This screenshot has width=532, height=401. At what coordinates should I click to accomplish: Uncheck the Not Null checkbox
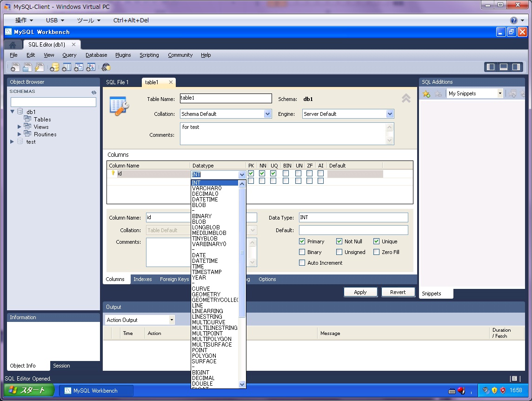(339, 241)
